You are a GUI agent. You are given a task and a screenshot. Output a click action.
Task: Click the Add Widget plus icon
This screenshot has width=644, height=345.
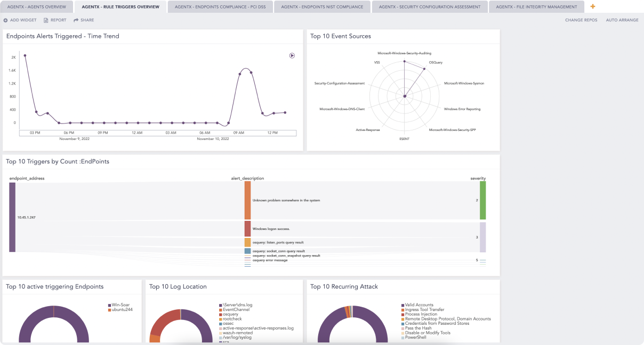tap(5, 20)
